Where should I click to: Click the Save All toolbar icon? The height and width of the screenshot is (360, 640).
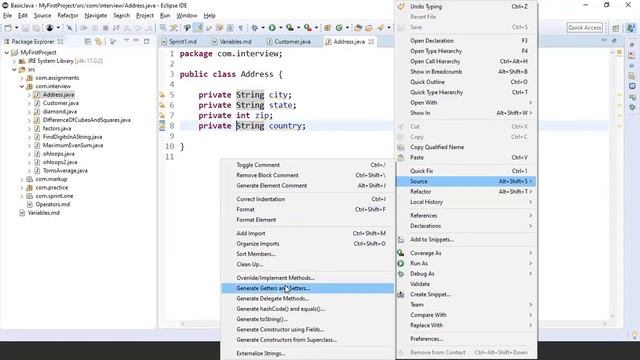click(36, 28)
